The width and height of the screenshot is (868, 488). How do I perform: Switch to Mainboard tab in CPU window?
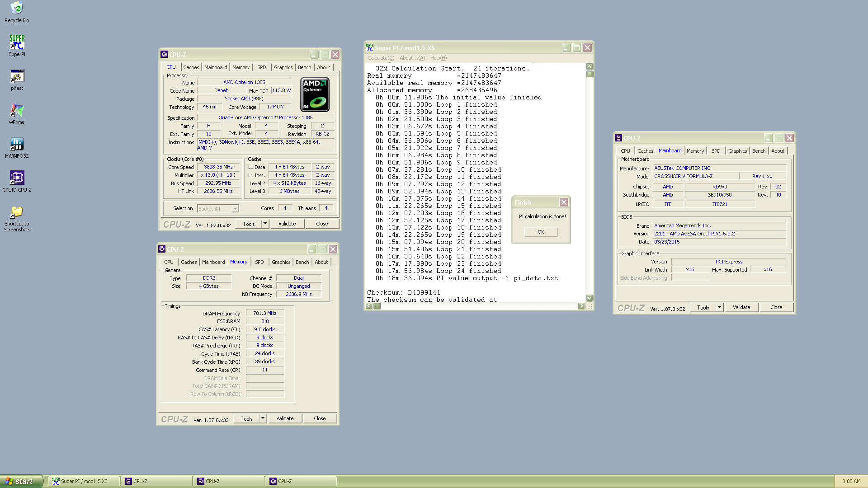[x=216, y=67]
